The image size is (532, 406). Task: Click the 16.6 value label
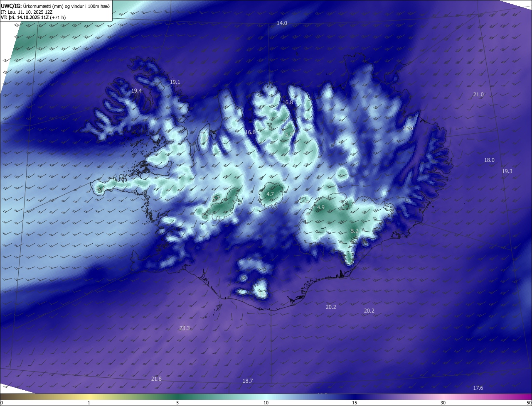pyautogui.click(x=250, y=132)
